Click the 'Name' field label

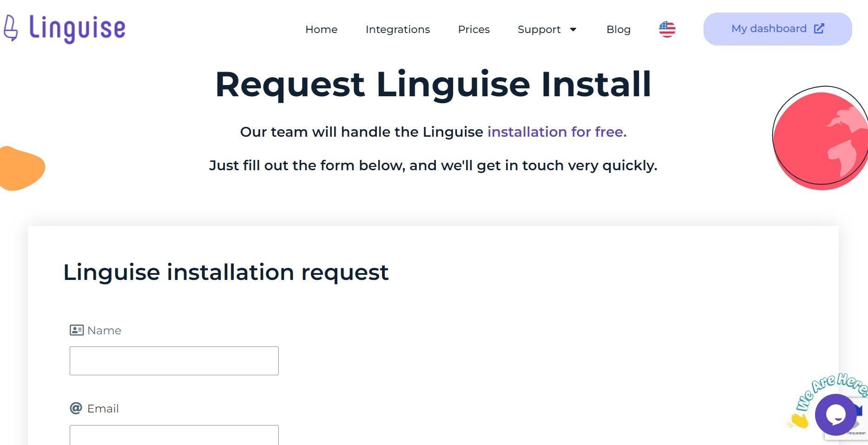click(x=104, y=331)
